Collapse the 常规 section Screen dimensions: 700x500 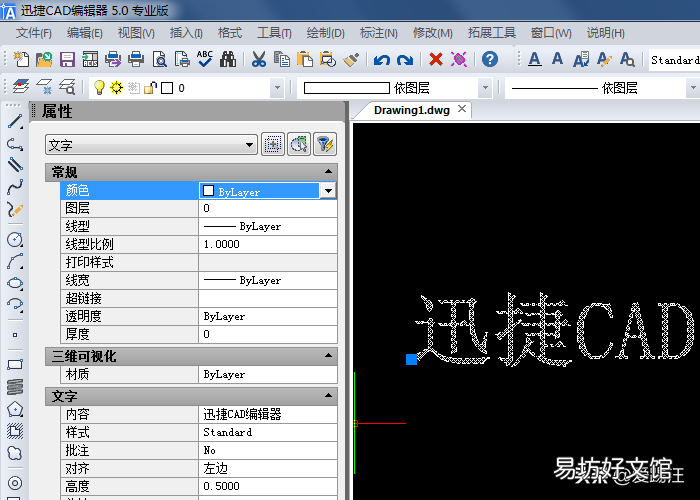[x=328, y=172]
